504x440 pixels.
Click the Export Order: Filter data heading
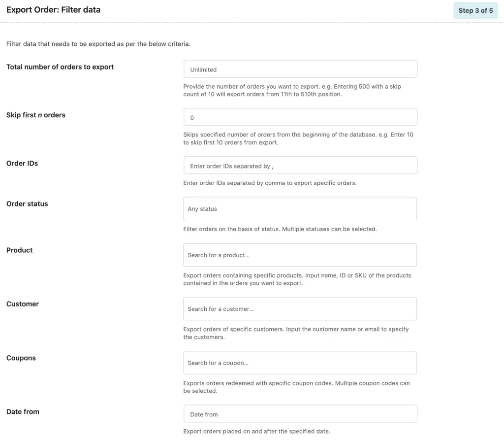point(53,9)
